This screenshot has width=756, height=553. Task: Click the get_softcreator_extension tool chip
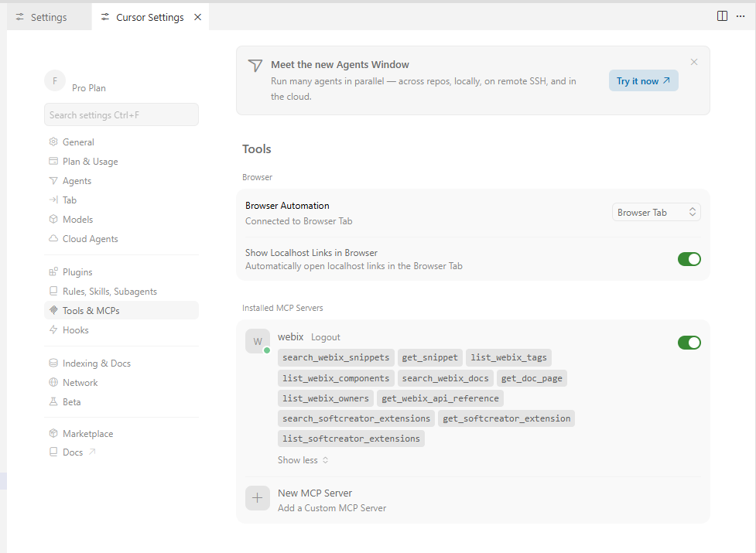point(506,418)
